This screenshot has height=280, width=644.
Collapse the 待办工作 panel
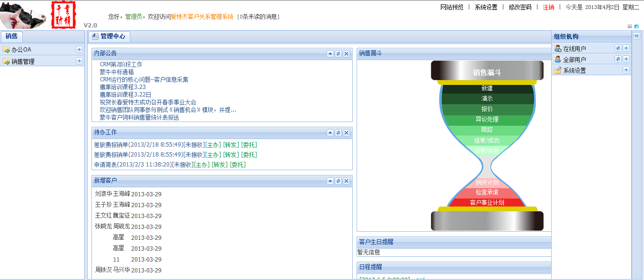330,132
